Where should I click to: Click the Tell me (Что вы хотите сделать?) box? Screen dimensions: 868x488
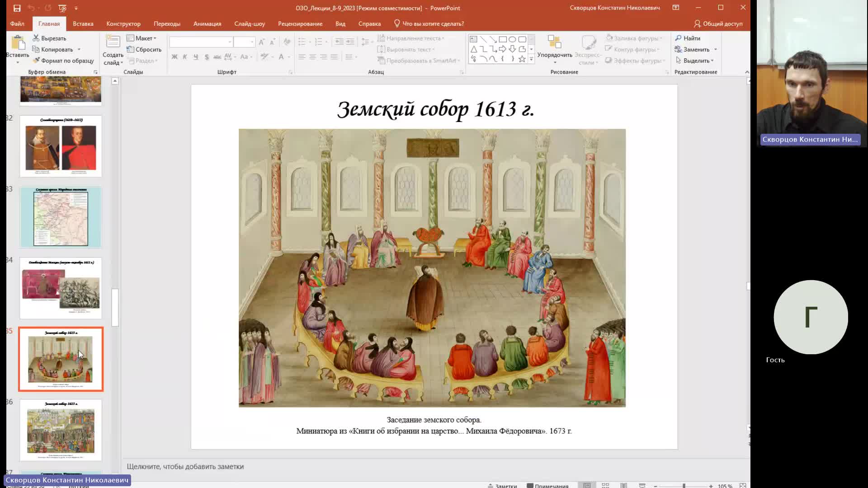tap(429, 23)
